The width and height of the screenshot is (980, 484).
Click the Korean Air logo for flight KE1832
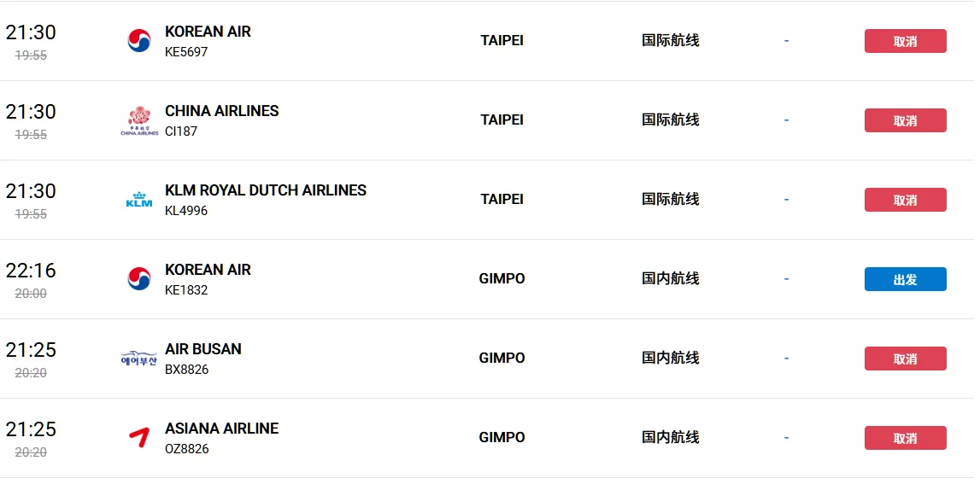click(x=138, y=278)
